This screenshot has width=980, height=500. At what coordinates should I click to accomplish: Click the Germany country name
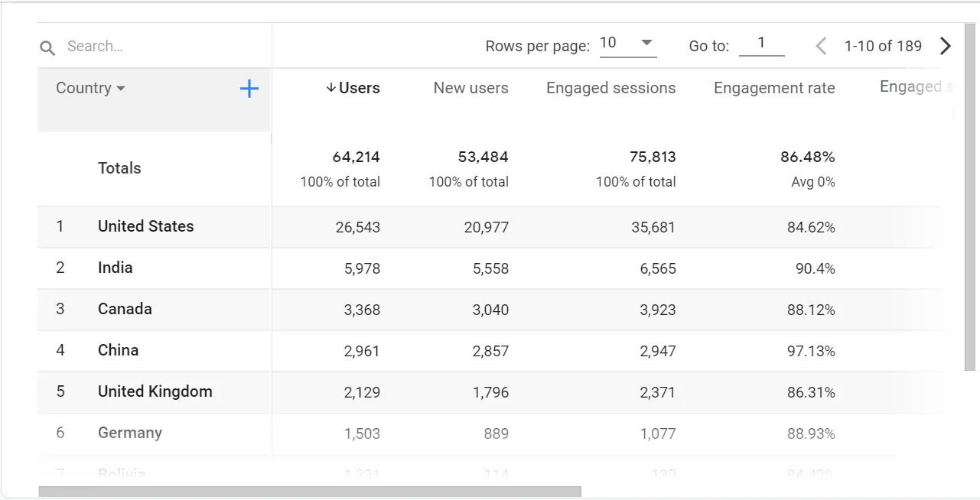(129, 433)
